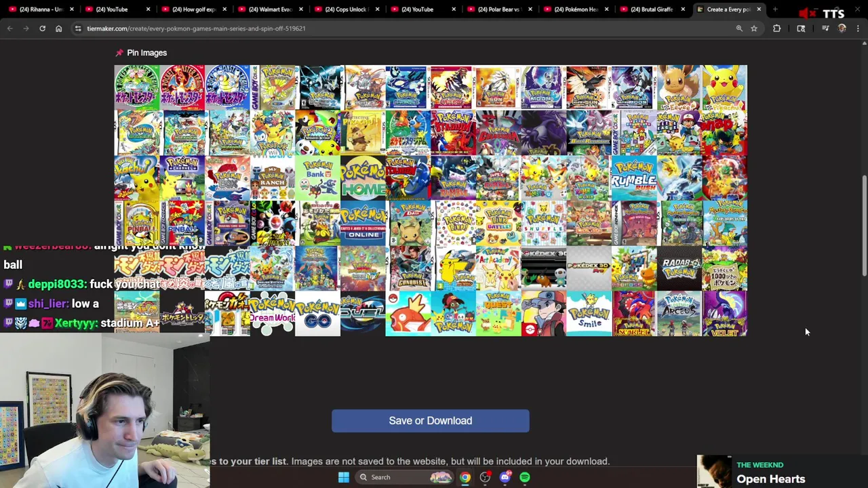Open Discord from the taskbar
Image resolution: width=868 pixels, height=488 pixels.
click(505, 477)
